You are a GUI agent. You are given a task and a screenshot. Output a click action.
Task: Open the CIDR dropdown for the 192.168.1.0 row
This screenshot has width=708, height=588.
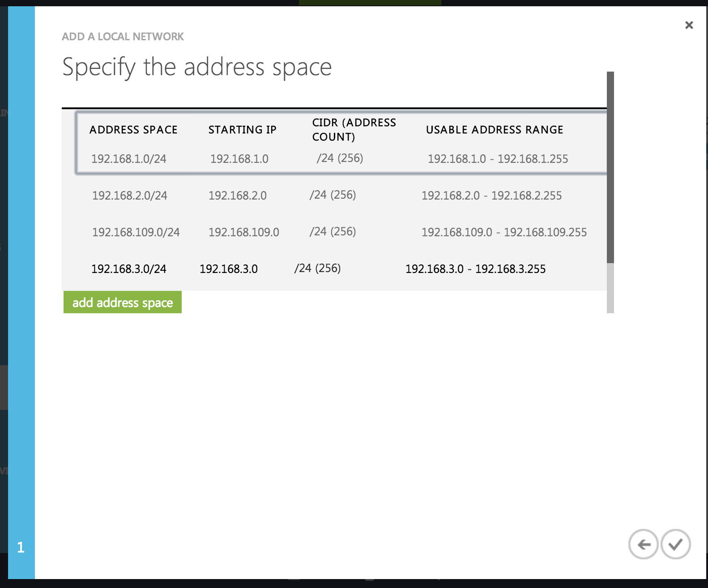[340, 158]
